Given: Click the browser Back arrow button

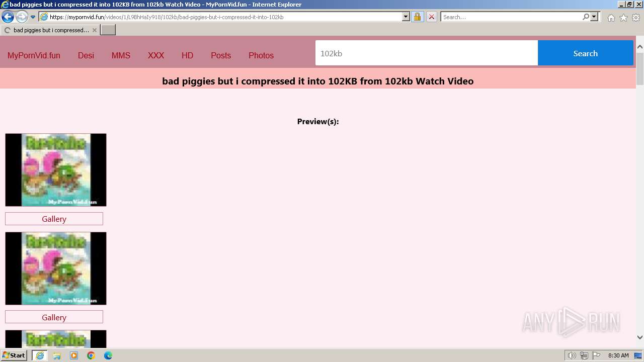Looking at the screenshot, I should [8, 17].
